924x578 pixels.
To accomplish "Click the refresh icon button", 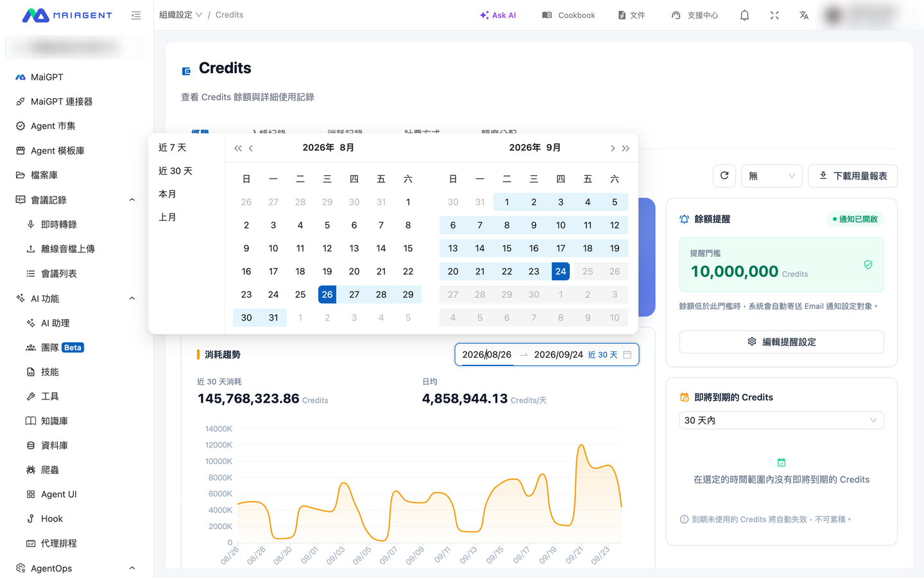I will 724,175.
